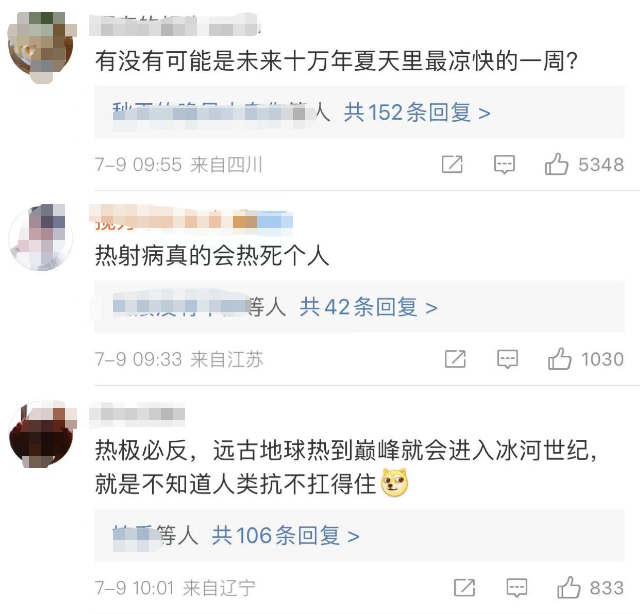Open reply bubble on the 江苏 comment
Screen dimensions: 640x614
[x=507, y=359]
